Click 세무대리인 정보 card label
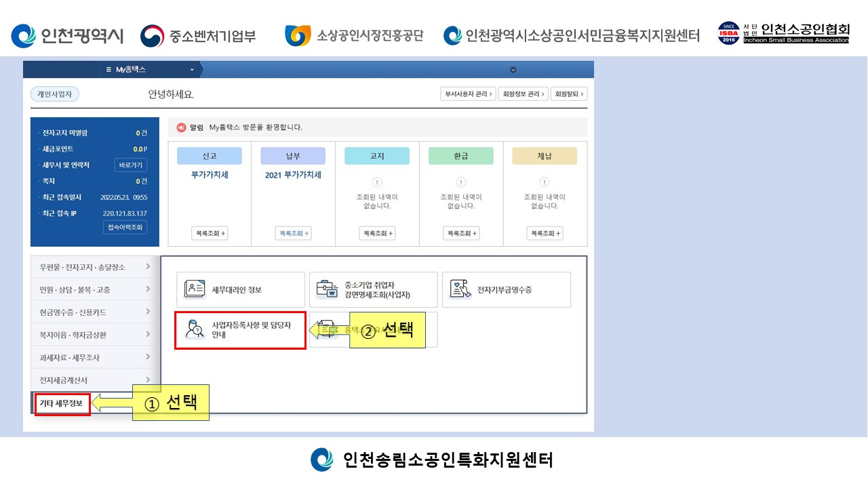 pyautogui.click(x=237, y=290)
